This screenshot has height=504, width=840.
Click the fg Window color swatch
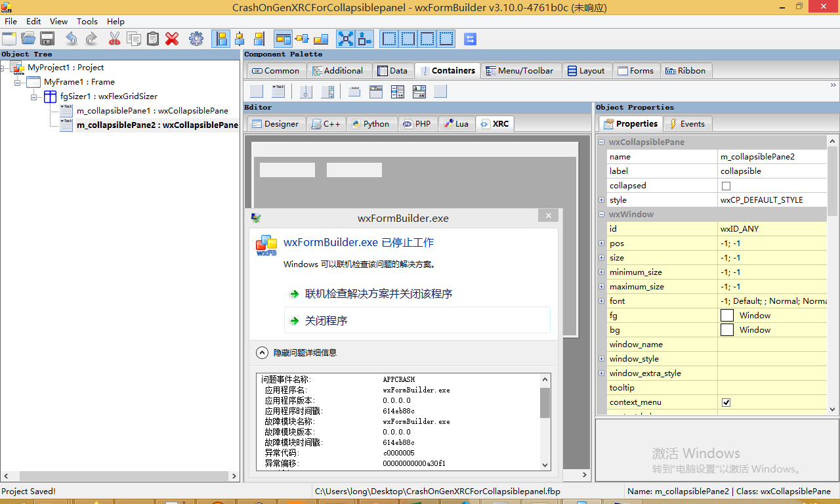click(x=727, y=315)
